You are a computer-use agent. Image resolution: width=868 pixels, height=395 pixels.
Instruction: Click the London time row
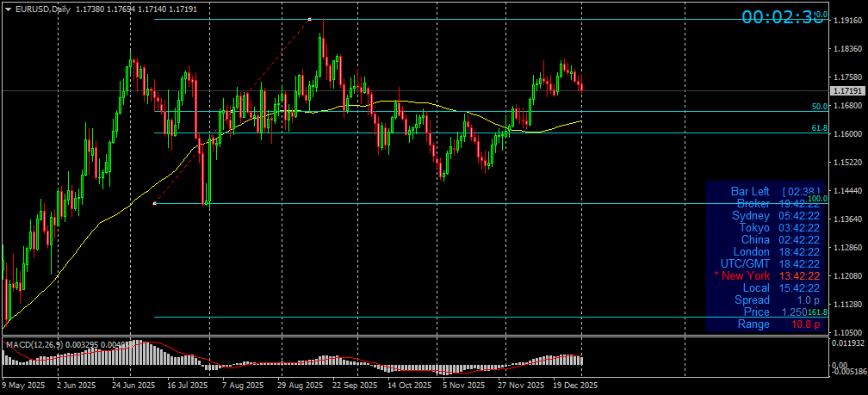click(x=778, y=251)
